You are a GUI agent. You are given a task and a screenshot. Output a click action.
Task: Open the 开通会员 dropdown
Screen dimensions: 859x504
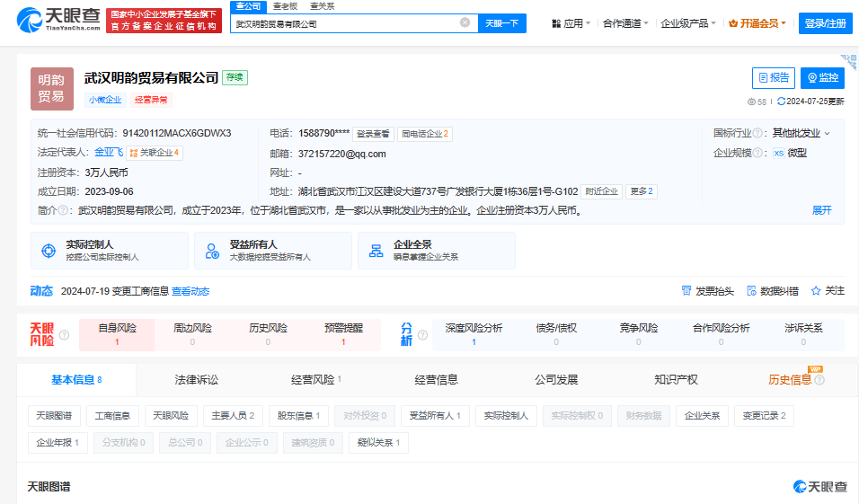[x=757, y=23]
